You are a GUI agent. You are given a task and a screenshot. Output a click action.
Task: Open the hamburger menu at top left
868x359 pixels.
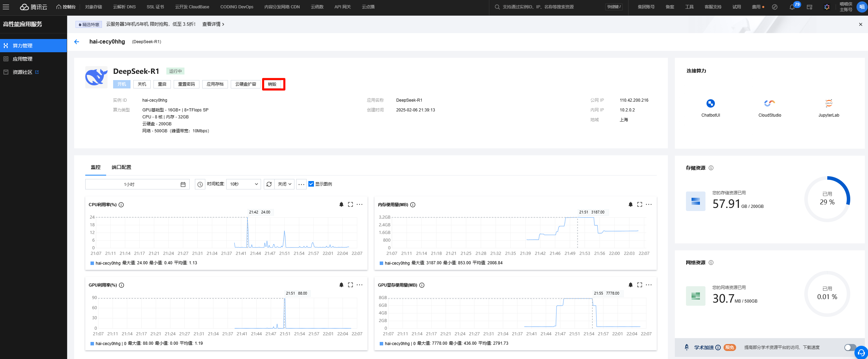point(6,7)
